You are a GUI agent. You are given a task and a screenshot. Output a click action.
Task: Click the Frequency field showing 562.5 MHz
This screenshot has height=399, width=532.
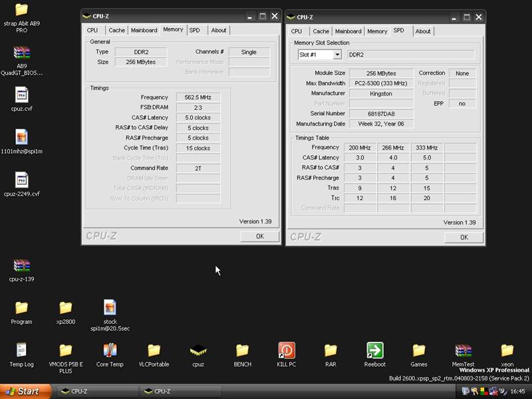(x=198, y=97)
